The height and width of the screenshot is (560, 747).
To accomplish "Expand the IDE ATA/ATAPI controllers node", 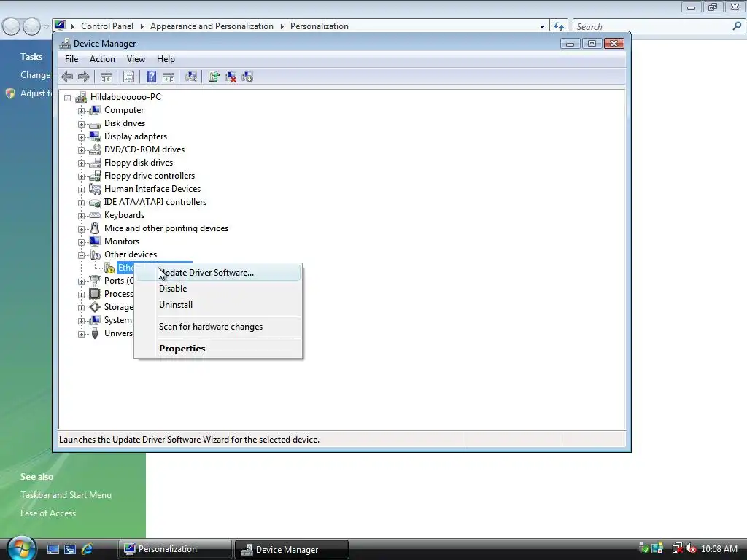I will tap(81, 203).
